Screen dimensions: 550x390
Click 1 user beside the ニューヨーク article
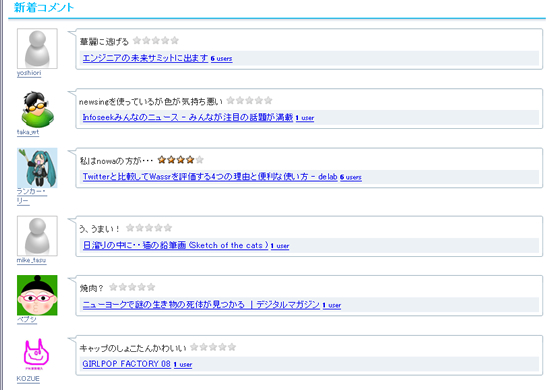click(331, 305)
